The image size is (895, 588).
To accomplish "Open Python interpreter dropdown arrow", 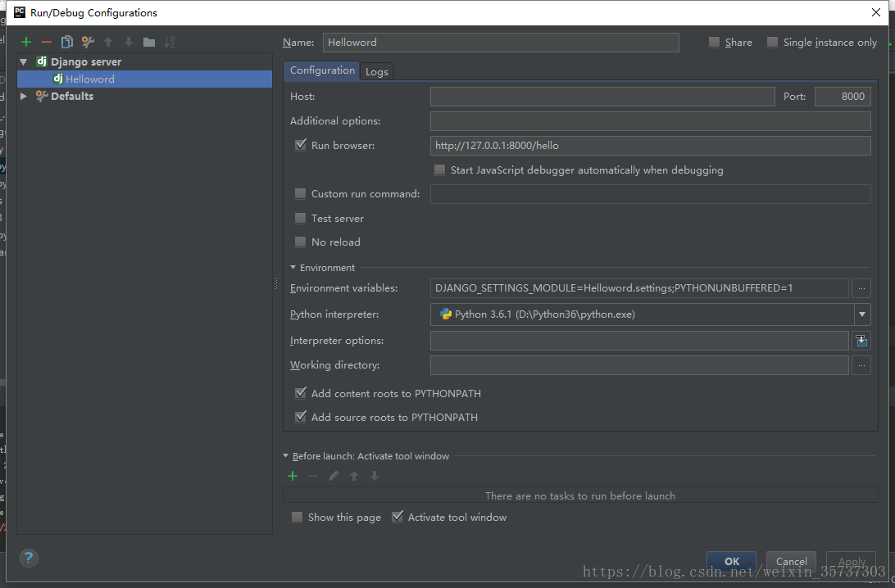I will click(862, 314).
